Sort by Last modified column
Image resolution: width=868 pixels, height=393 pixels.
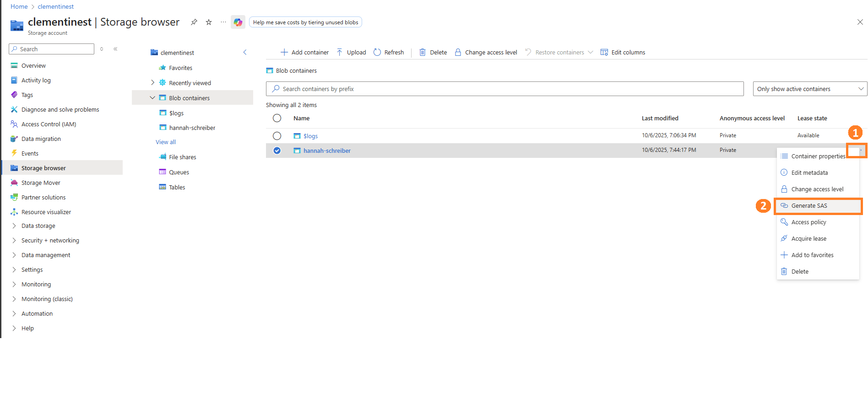pyautogui.click(x=660, y=118)
